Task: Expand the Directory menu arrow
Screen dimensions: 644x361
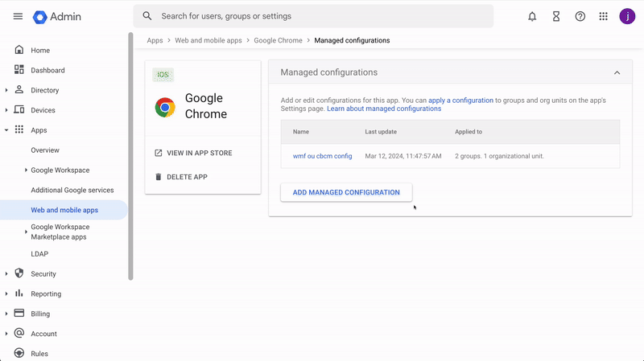Action: click(x=6, y=90)
